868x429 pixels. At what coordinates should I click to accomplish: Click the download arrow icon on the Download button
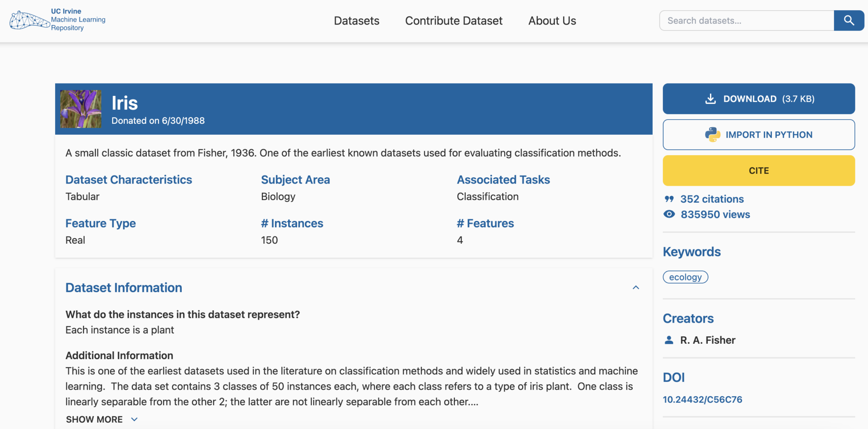coord(710,98)
